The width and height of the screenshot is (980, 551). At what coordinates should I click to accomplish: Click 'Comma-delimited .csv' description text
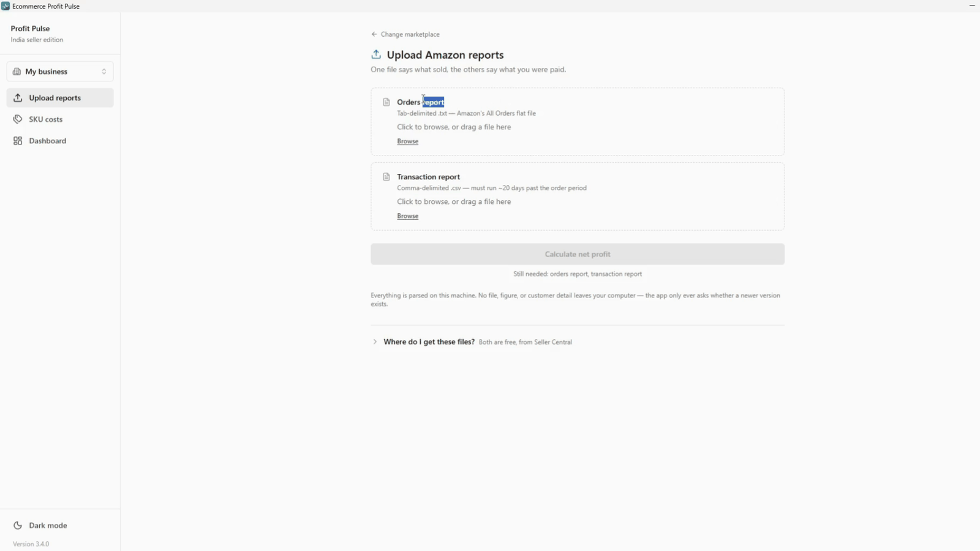click(492, 188)
